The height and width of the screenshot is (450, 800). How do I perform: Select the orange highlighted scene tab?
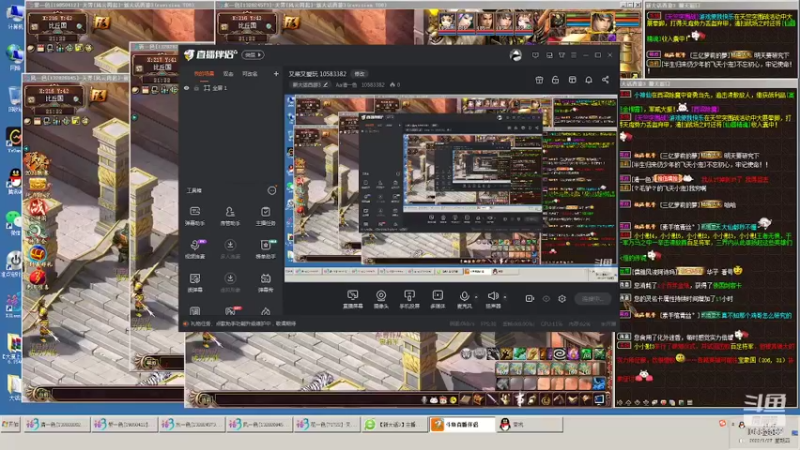click(204, 74)
